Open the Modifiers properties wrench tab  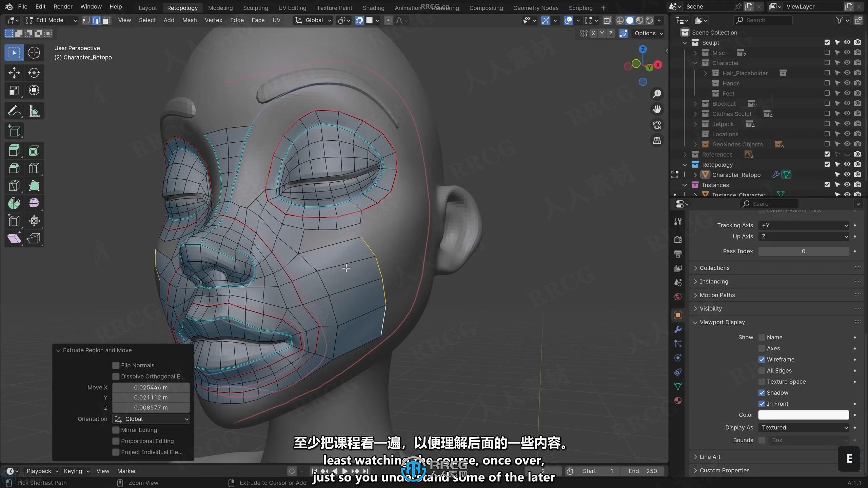(x=678, y=329)
